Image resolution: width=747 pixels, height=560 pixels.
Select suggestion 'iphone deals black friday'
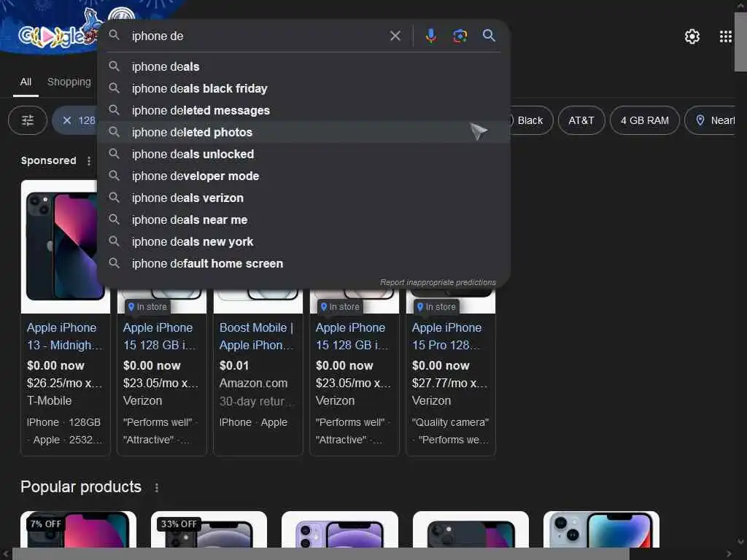[303, 88]
